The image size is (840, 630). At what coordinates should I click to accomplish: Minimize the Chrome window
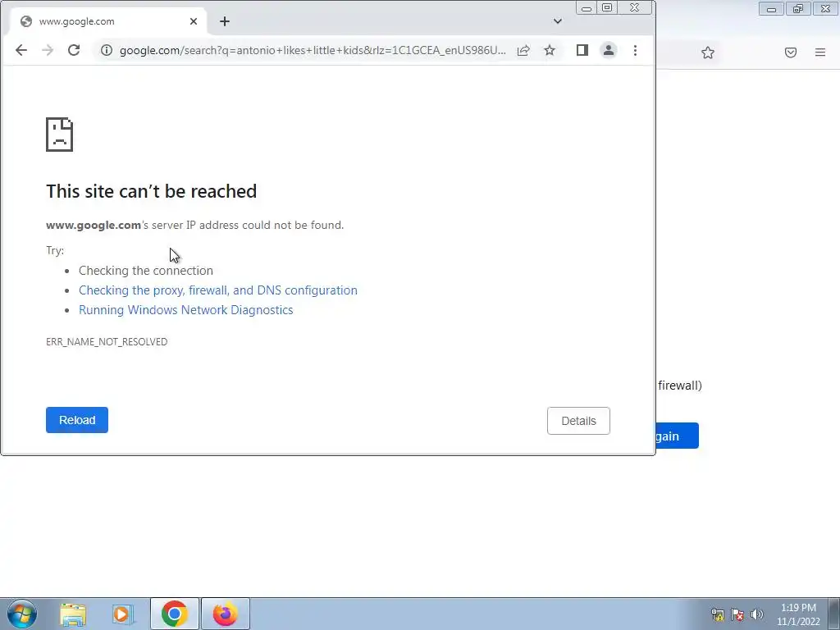coord(587,8)
